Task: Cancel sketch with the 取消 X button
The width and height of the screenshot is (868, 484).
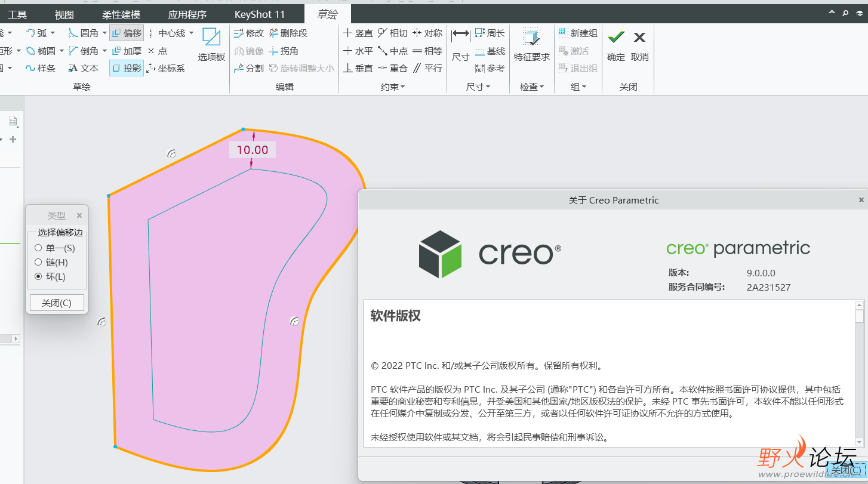Action: pyautogui.click(x=639, y=45)
